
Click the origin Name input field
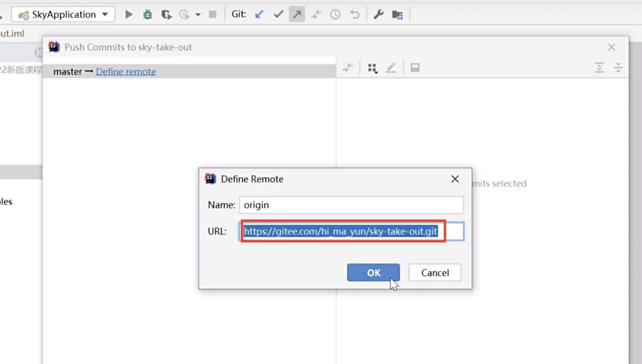(x=351, y=205)
